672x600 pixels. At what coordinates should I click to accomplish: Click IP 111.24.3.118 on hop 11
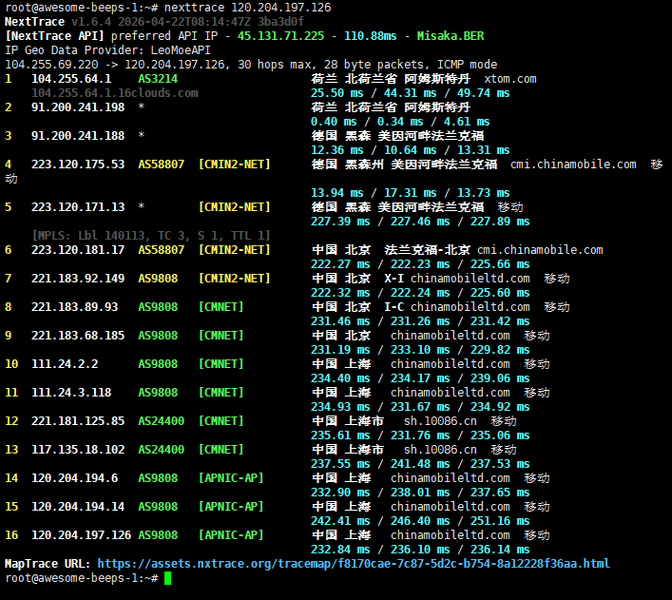(x=71, y=393)
